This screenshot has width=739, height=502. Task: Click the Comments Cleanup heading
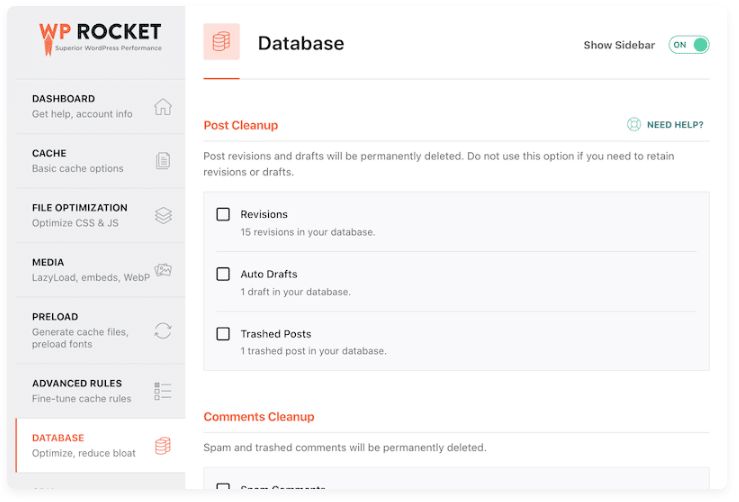pyautogui.click(x=259, y=417)
